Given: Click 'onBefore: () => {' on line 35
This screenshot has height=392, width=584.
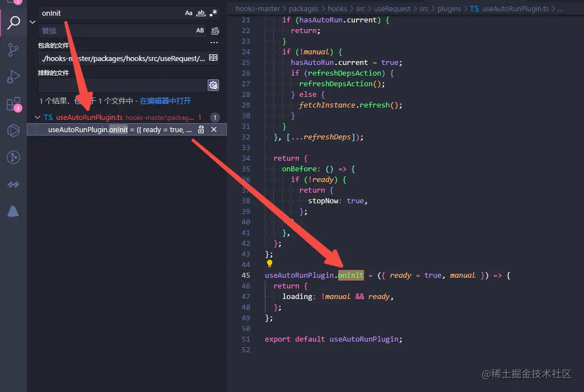Looking at the screenshot, I should (319, 169).
